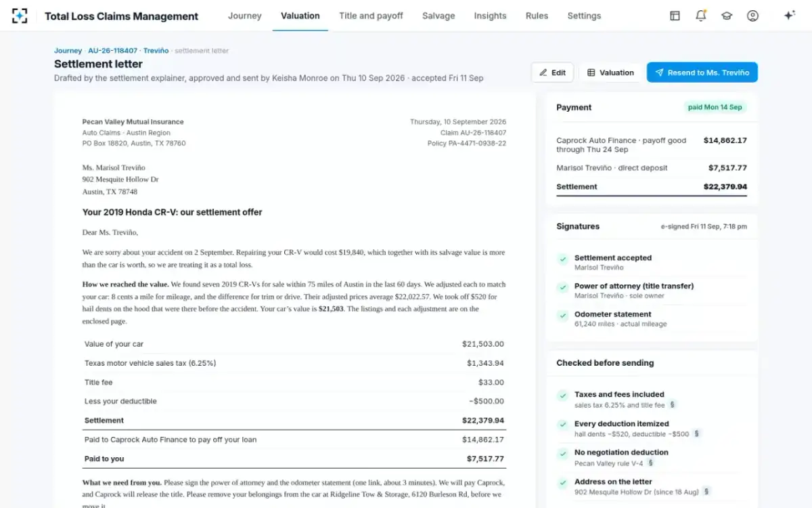Screen dimensions: 812x508
Task: Click the Total Loss Claims app logo
Action: coord(20,16)
